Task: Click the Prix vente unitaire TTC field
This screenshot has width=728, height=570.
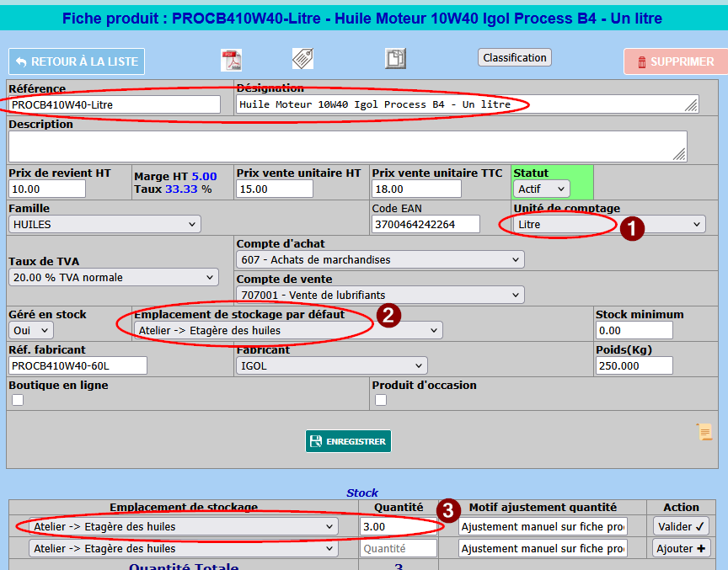Action: [416, 189]
